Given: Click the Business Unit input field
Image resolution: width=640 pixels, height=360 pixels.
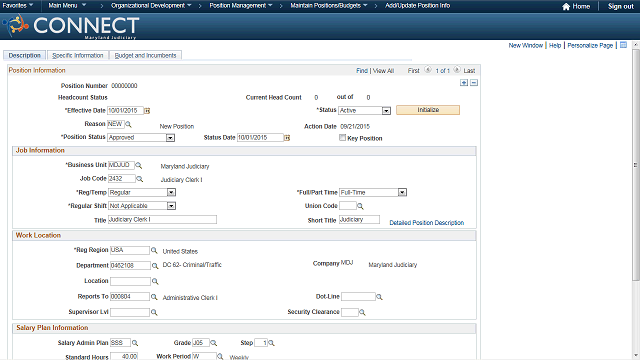Looking at the screenshot, I should click(121, 165).
